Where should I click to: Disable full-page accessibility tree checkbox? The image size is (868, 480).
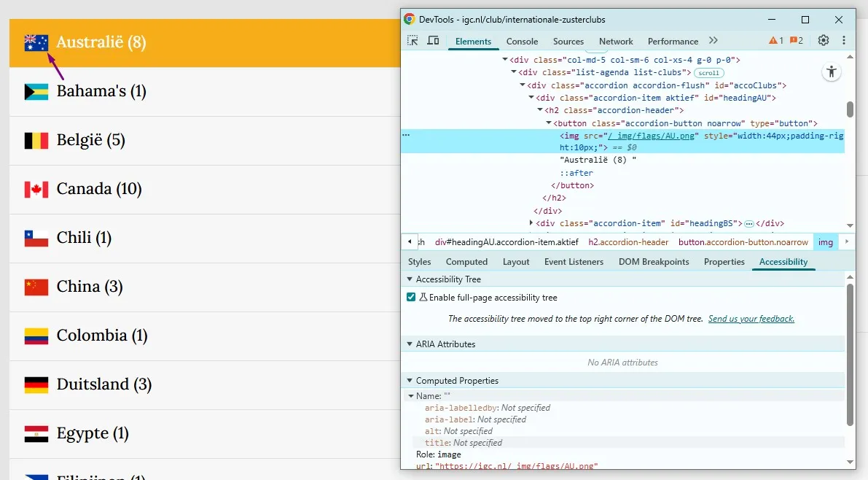pyautogui.click(x=411, y=297)
